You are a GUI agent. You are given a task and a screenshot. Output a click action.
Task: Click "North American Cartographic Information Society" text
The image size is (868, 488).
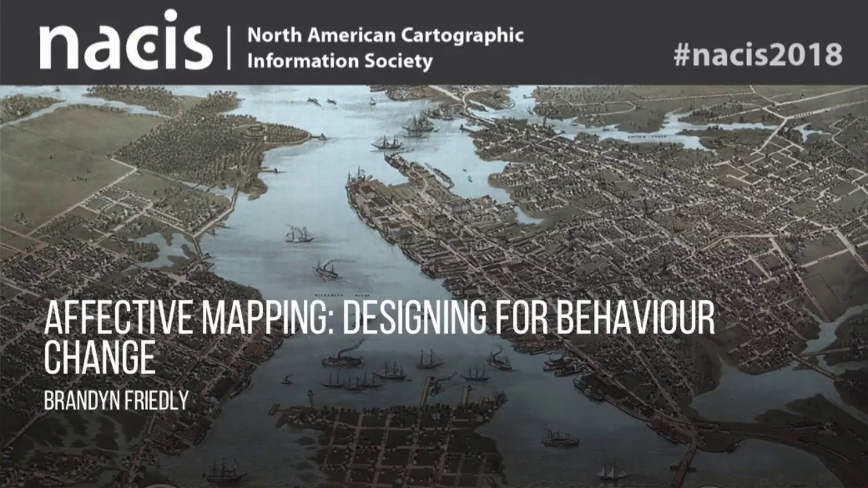(385, 48)
